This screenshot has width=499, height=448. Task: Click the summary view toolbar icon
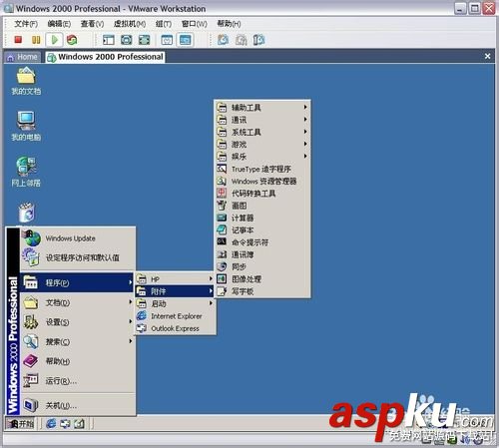click(x=167, y=40)
